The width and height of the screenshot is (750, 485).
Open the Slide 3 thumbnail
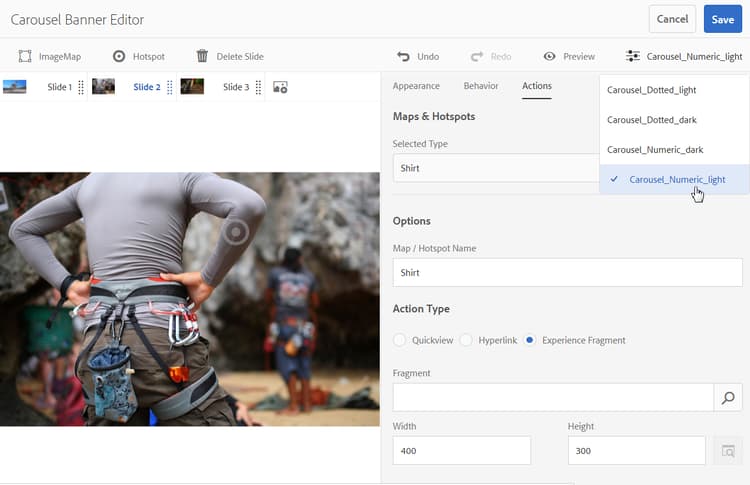pos(192,87)
